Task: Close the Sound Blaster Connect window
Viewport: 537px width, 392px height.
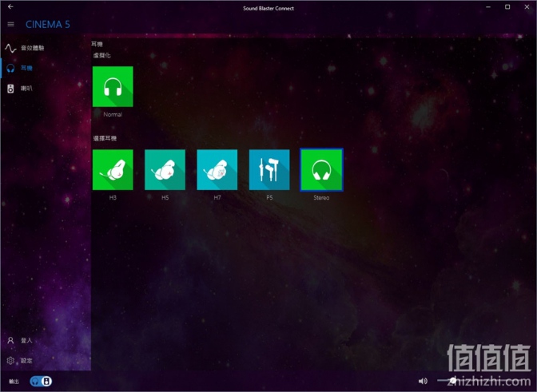Action: 527,7
